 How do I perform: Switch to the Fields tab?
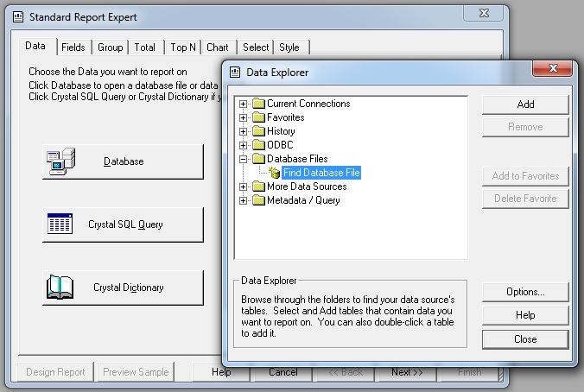[x=73, y=47]
